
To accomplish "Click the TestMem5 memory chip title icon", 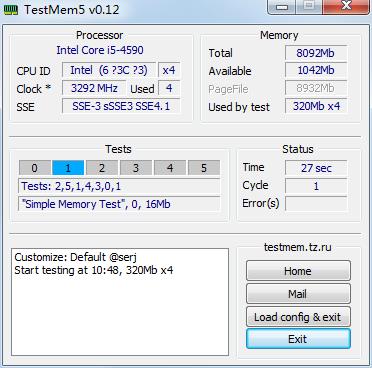I will coord(11,9).
